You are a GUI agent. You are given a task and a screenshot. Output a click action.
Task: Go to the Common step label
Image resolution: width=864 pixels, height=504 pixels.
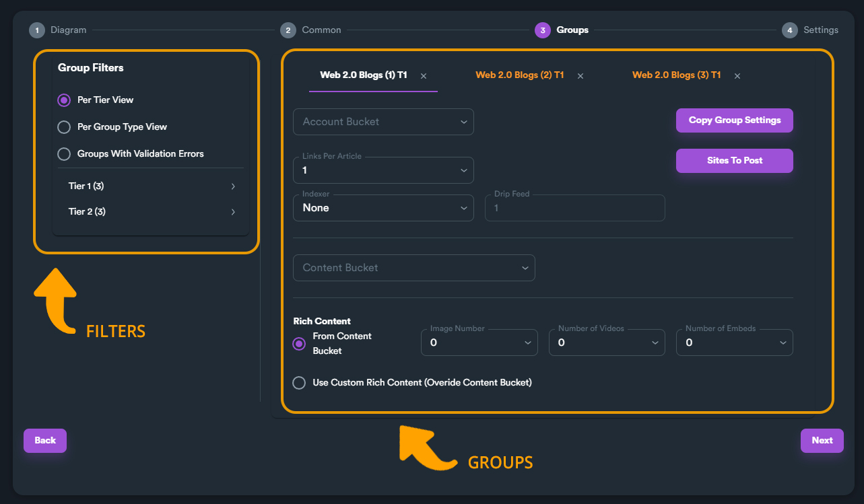pos(321,30)
